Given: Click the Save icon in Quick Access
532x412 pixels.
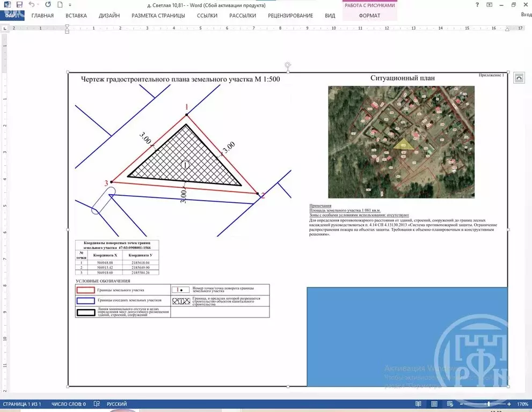Looking at the screenshot, I should (19, 5).
